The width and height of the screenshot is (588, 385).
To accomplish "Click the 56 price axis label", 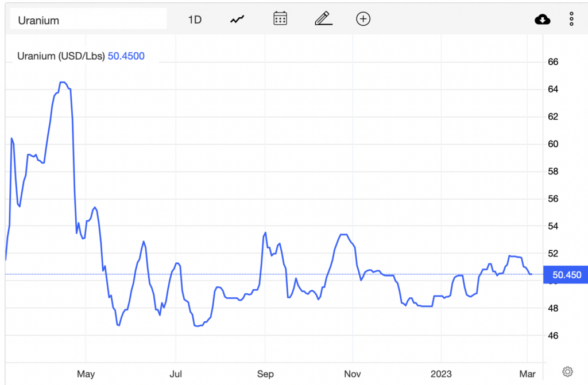I will pos(553,199).
